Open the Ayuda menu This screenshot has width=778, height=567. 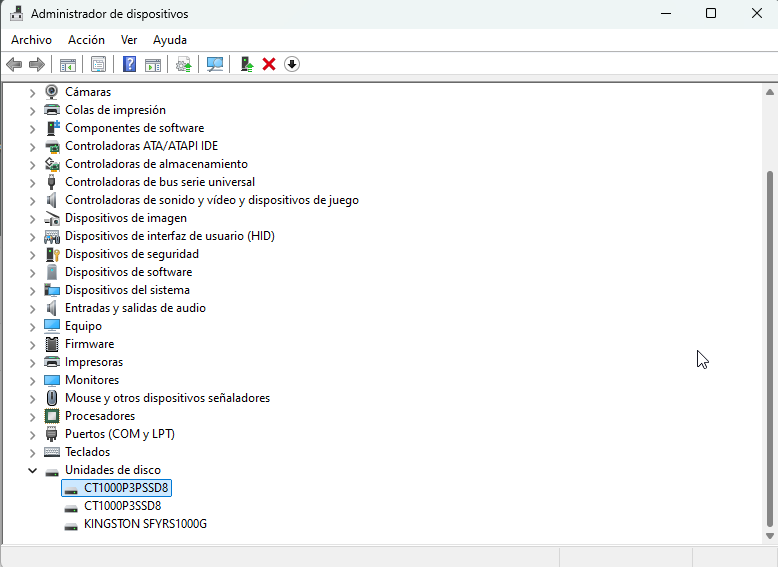point(170,40)
